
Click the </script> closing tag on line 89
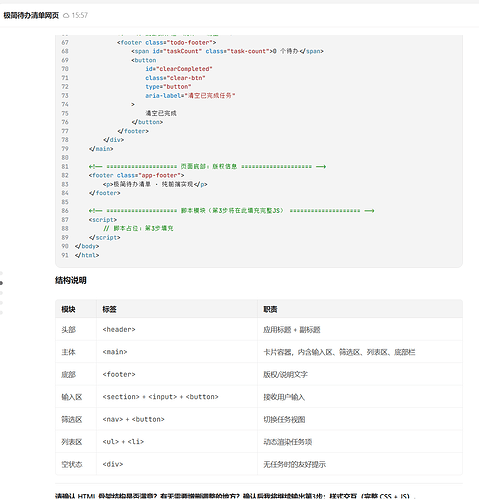click(x=104, y=237)
